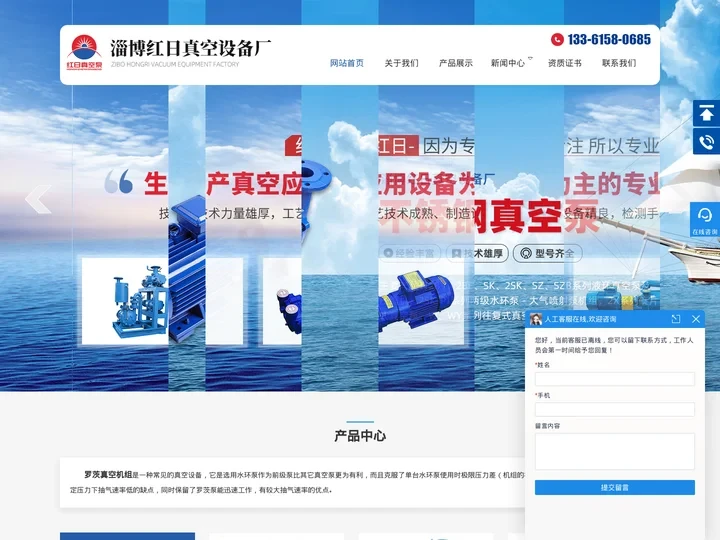Click the red phone icon beside 133-6158-0685
This screenshot has height=540, width=720.
click(x=557, y=39)
